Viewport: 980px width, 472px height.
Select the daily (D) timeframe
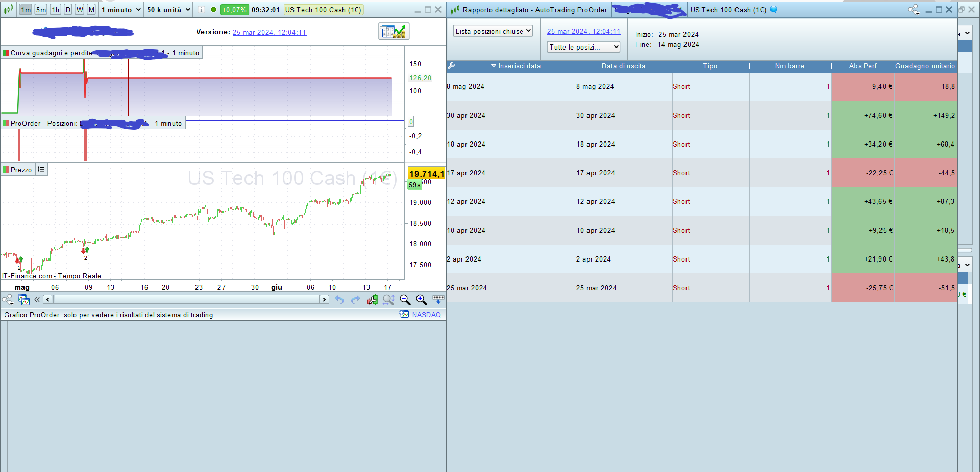(68, 10)
